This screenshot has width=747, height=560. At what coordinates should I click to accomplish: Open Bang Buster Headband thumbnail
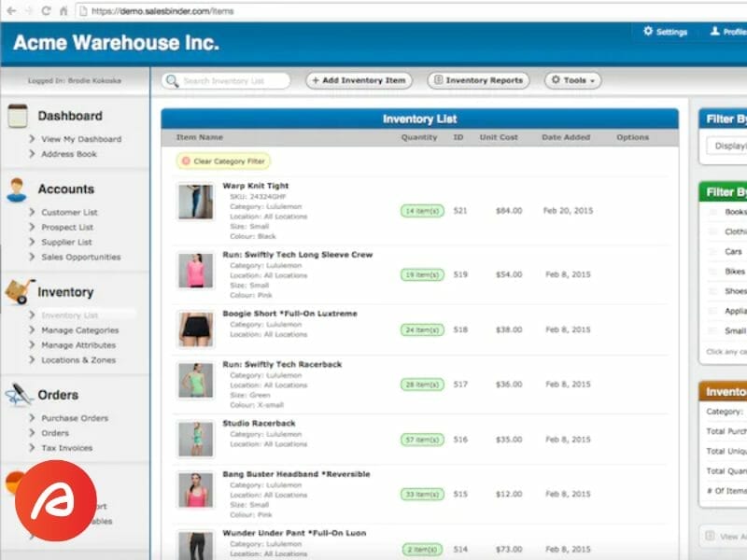196,490
